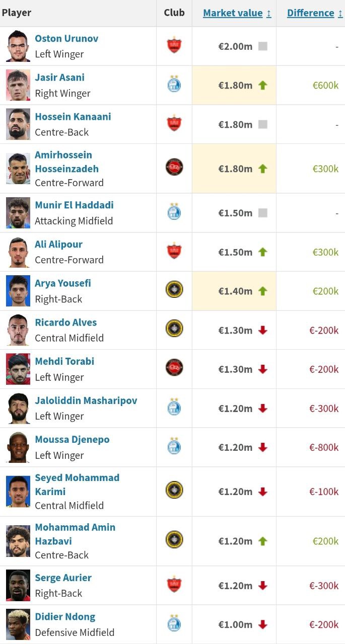Click the Esteghlal logo next to Didier Ndong
Viewport: 345px width, 644px height.
[x=174, y=624]
